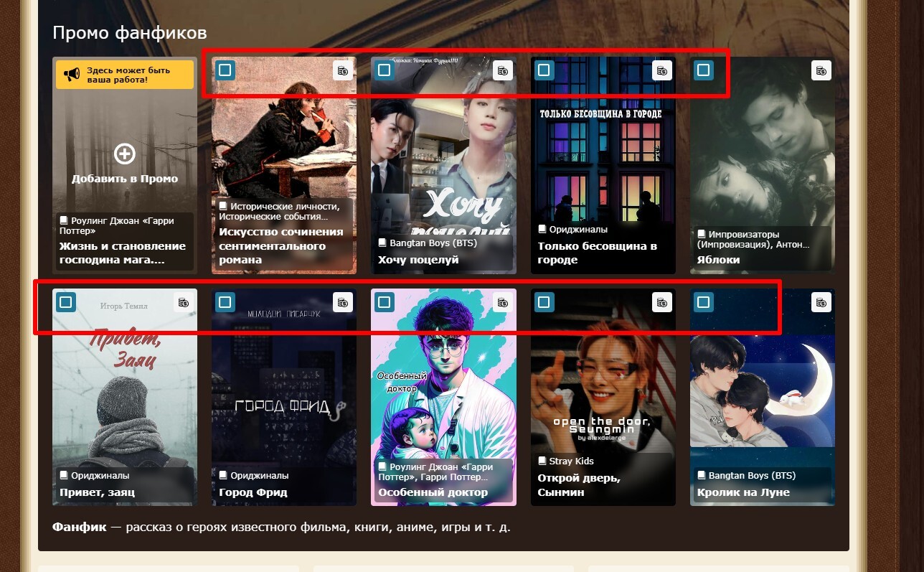924x572 pixels.
Task: Click the 'Stray Kids' fandom link
Action: click(x=571, y=461)
